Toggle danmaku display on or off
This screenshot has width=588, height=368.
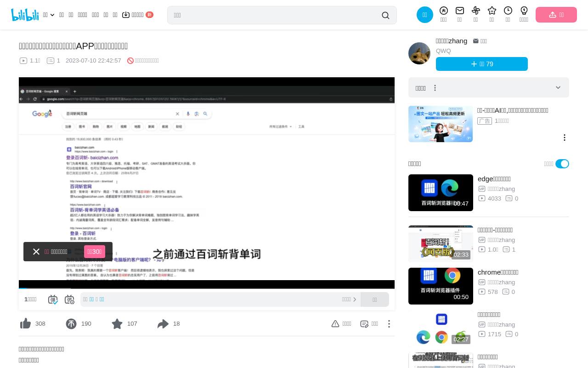53,299
